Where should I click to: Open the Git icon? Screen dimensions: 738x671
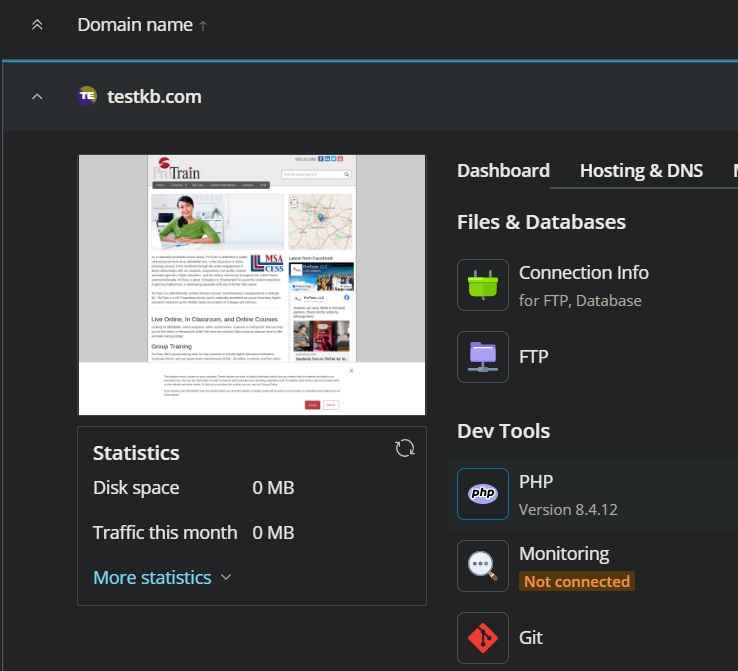(482, 637)
